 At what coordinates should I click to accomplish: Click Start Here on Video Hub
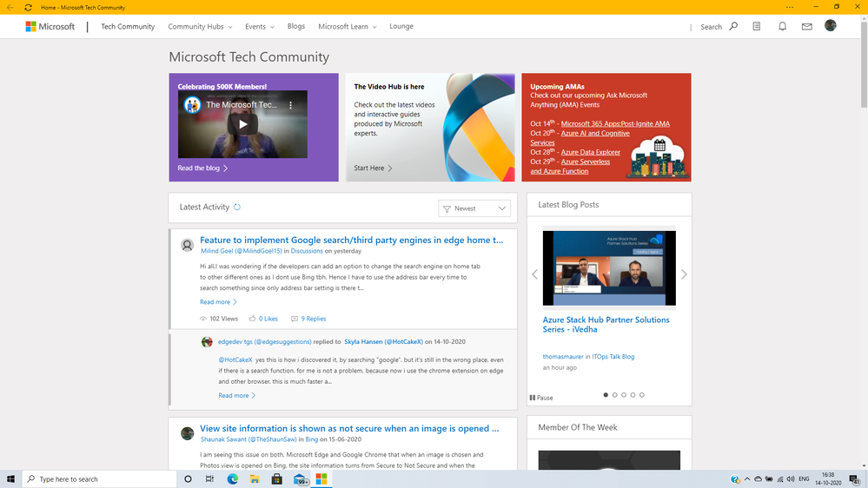coord(373,168)
